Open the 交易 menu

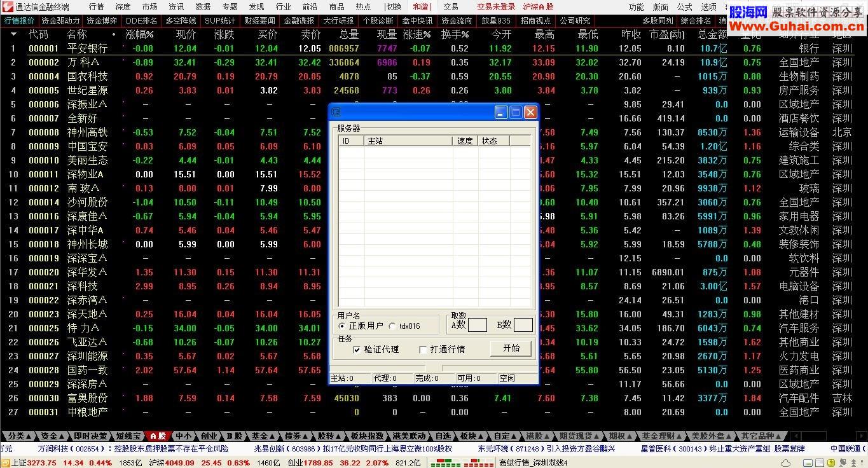coord(451,6)
